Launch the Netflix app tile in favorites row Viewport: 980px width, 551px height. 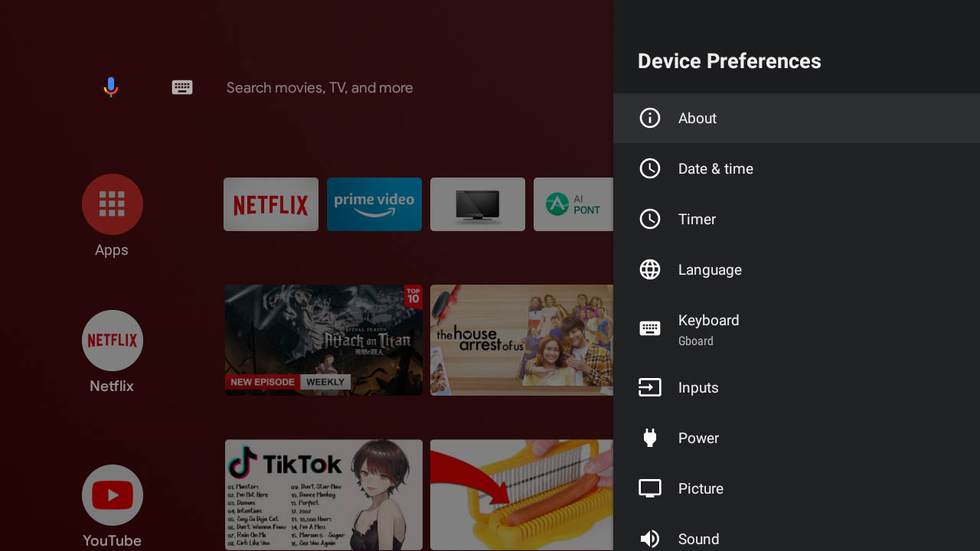click(271, 204)
